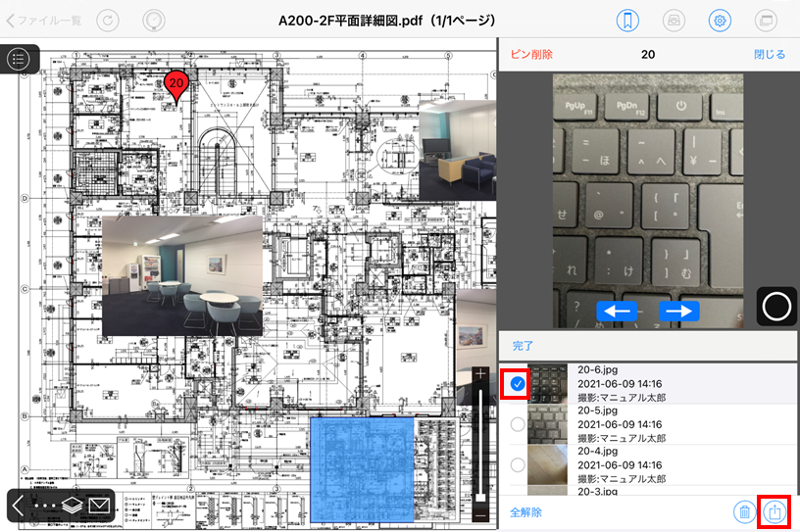This screenshot has height=532, width=800.
Task: Select the radio circle for 20-4.jpg
Action: click(518, 464)
